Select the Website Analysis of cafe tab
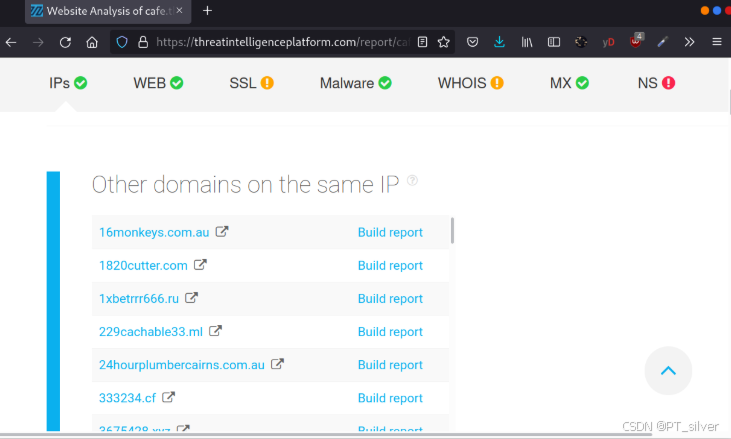Screen dimensions: 731x439 tap(108, 11)
